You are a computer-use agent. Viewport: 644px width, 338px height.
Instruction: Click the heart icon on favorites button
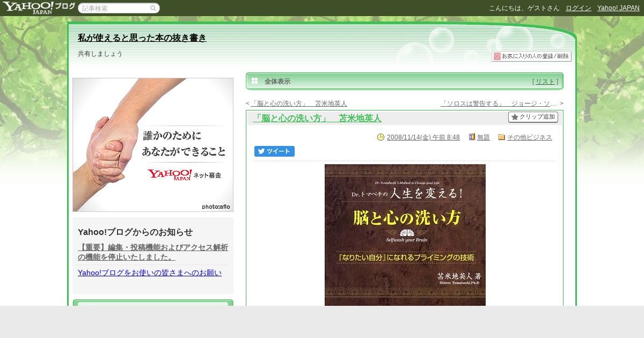pos(497,56)
